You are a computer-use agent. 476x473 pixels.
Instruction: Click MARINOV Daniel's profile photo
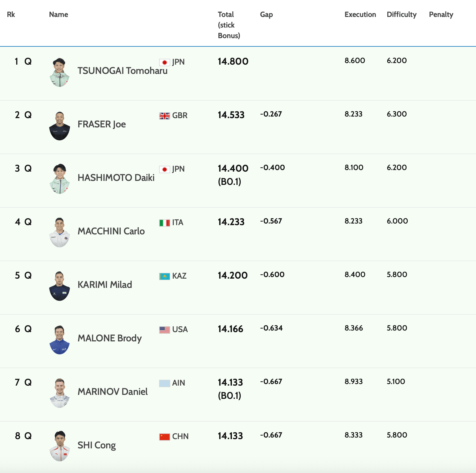point(60,393)
